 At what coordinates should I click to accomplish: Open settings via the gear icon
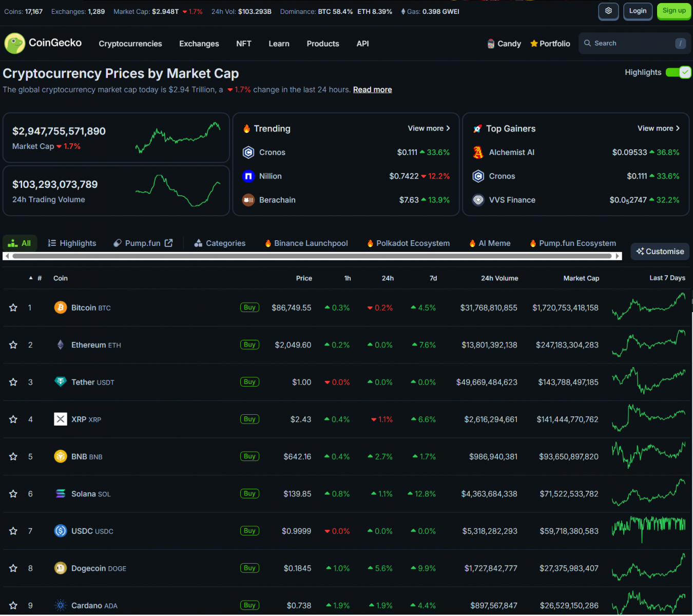pyautogui.click(x=608, y=11)
